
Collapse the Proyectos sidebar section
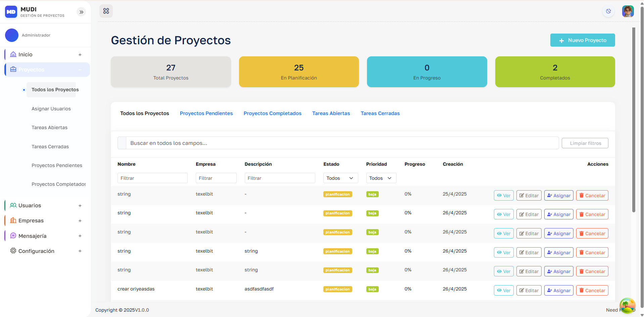80,70
